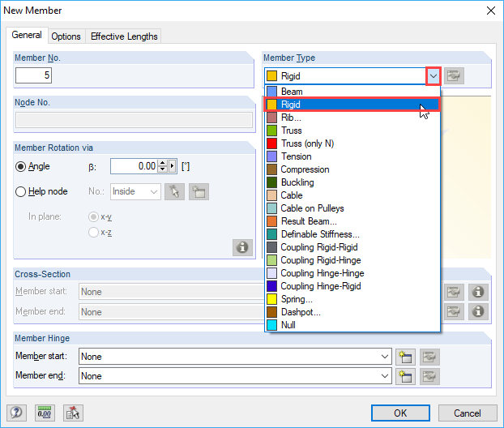Choose Result Beam... member type

tap(352, 221)
